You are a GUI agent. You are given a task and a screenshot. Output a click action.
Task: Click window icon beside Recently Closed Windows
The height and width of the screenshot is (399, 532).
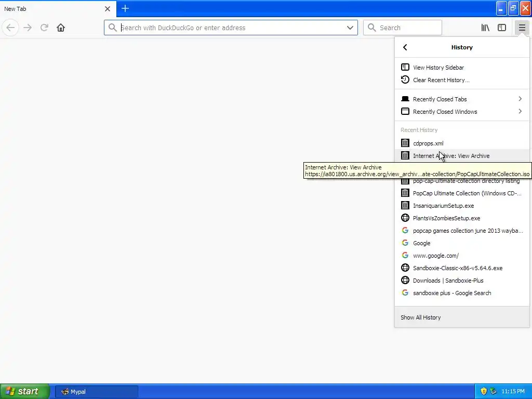click(x=405, y=111)
